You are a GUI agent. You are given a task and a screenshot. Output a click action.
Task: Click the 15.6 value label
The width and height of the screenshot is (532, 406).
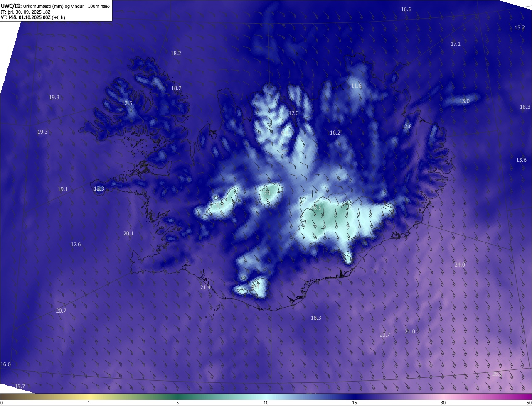tap(521, 160)
